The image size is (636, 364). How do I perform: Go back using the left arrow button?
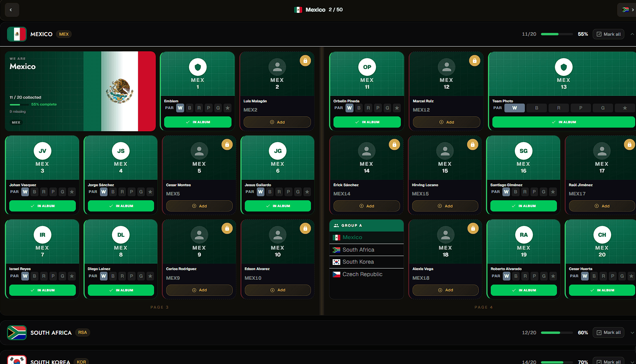[11, 10]
